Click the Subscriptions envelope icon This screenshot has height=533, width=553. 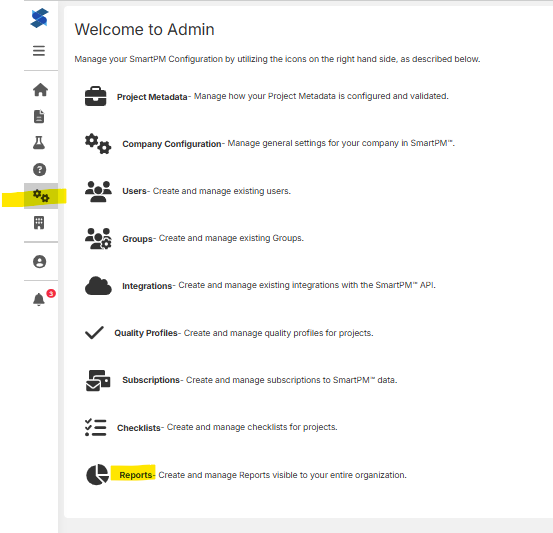point(98,380)
